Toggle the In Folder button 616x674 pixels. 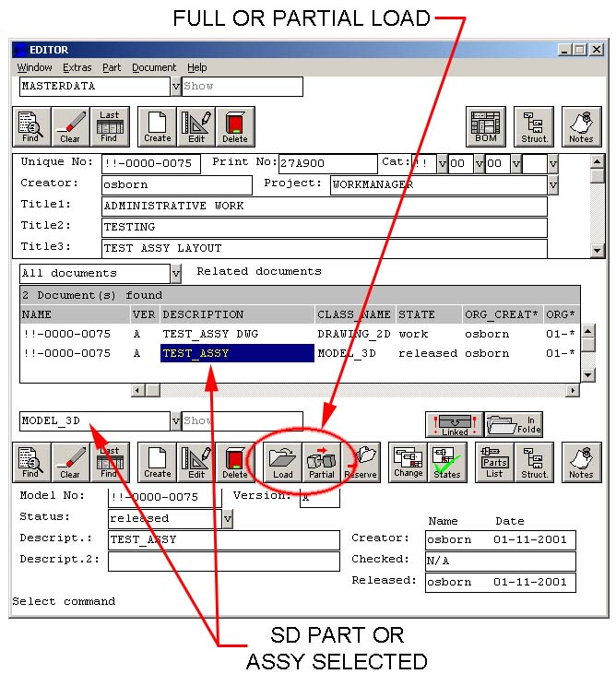point(513,424)
